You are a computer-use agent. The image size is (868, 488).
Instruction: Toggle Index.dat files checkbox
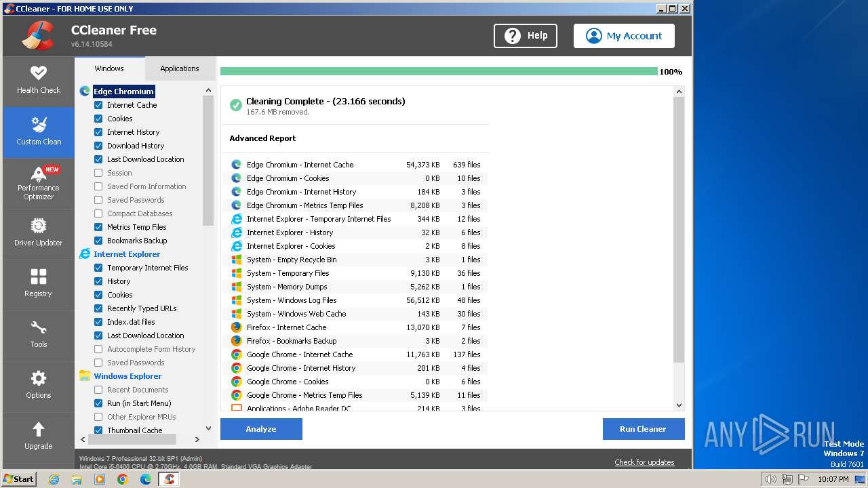click(98, 322)
